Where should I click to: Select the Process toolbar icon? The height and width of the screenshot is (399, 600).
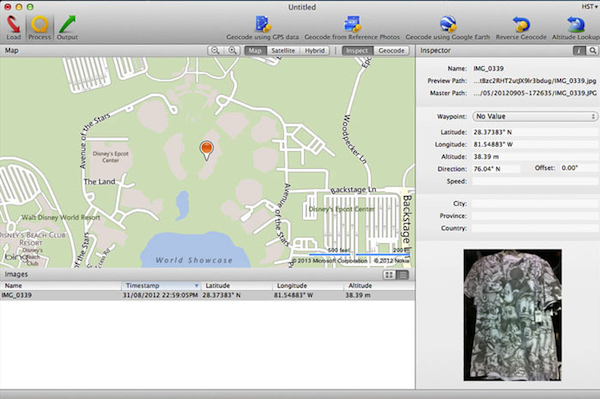pos(39,28)
